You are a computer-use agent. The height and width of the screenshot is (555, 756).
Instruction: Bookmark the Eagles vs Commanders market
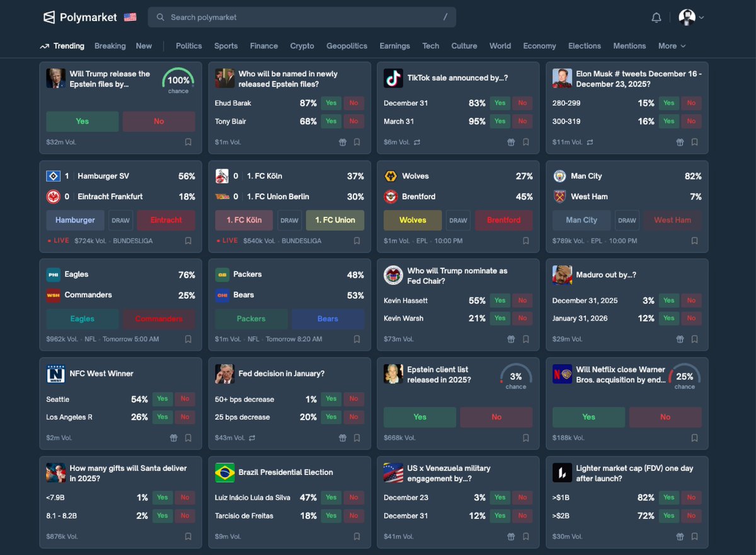tap(188, 339)
